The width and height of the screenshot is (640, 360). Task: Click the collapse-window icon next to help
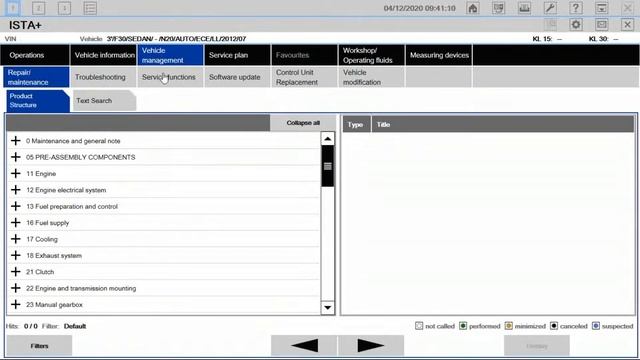[601, 8]
